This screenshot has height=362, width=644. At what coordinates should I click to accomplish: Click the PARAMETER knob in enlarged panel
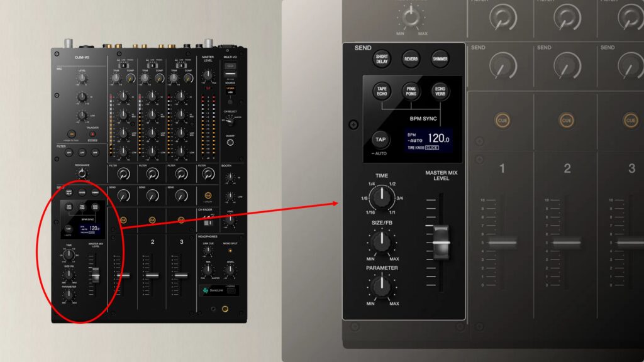click(382, 286)
